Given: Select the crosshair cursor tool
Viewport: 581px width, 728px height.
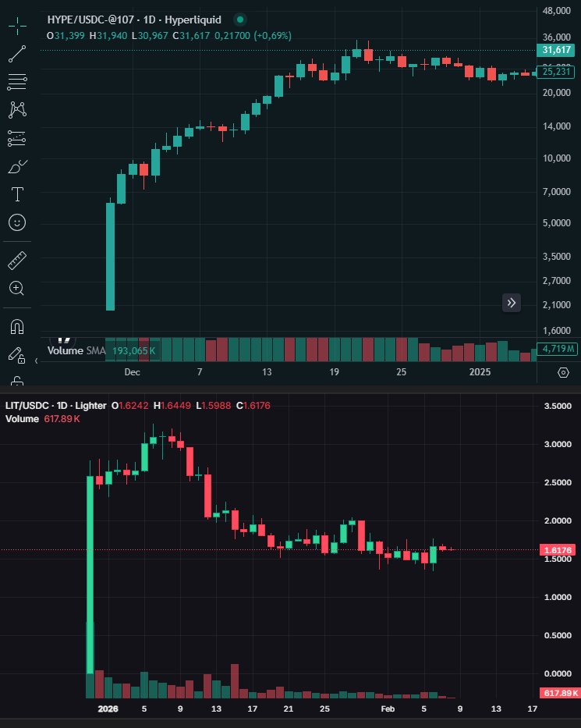Looking at the screenshot, I should coord(17,26).
